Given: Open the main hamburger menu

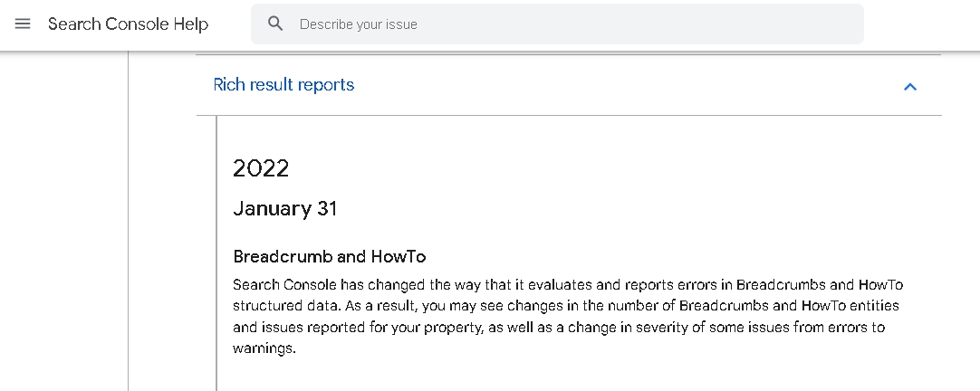Looking at the screenshot, I should point(23,24).
